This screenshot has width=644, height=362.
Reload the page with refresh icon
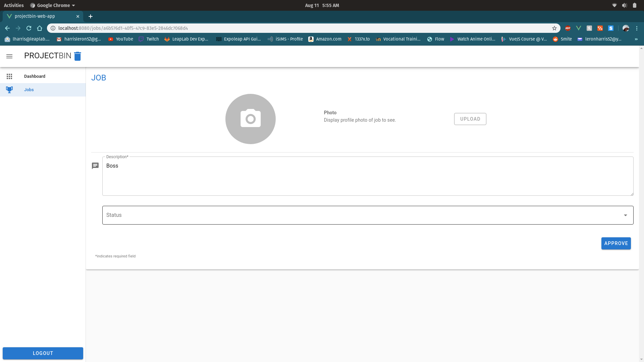pos(29,28)
